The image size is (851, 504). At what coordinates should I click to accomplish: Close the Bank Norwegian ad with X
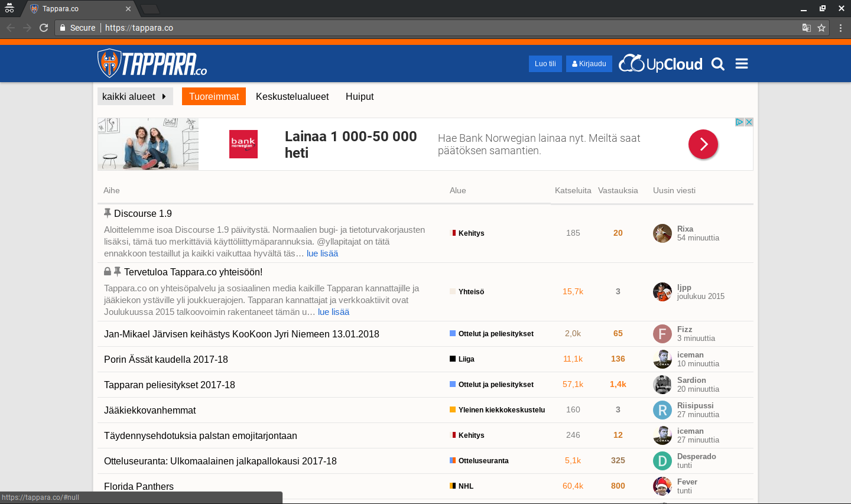[749, 122]
